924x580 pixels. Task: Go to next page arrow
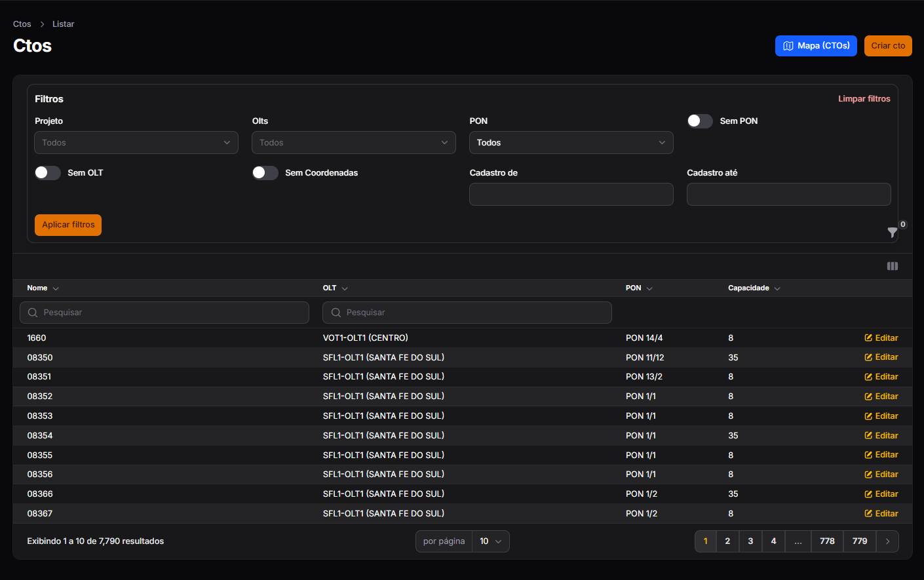coord(887,541)
